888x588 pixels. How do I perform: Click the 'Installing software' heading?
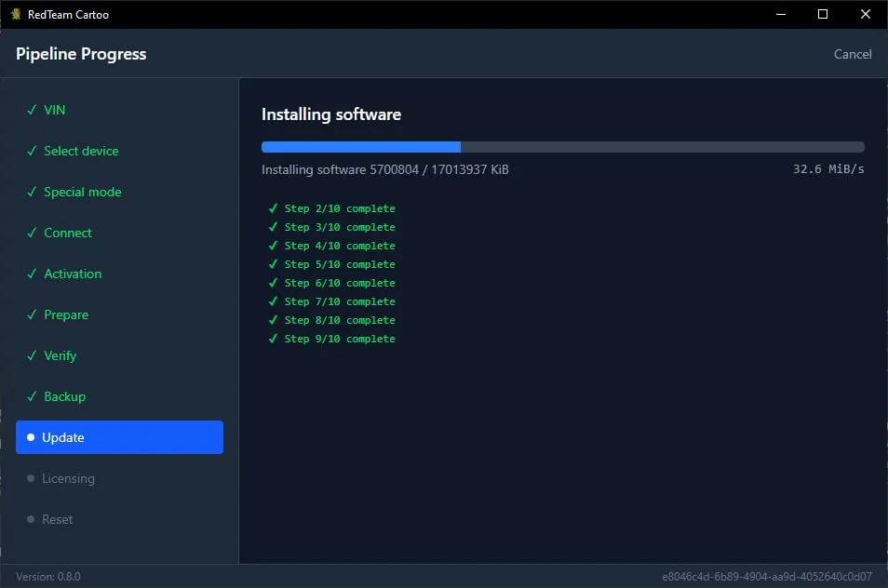pyautogui.click(x=331, y=114)
